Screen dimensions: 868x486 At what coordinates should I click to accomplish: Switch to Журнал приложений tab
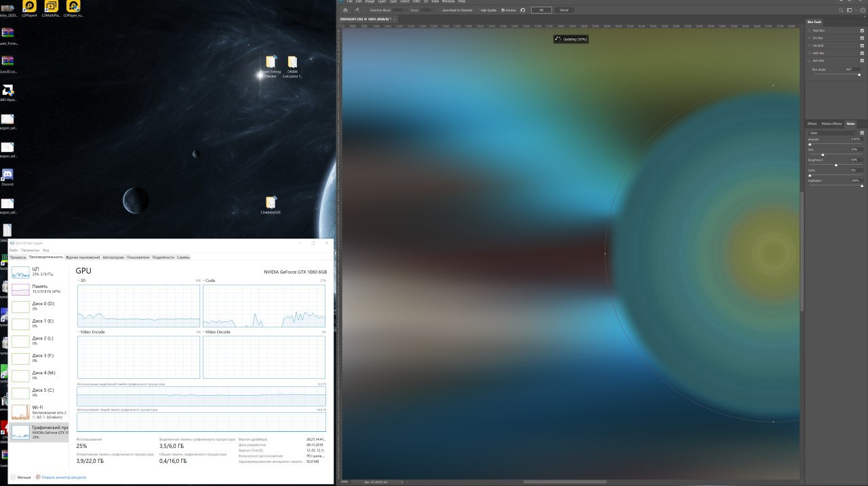(x=83, y=258)
